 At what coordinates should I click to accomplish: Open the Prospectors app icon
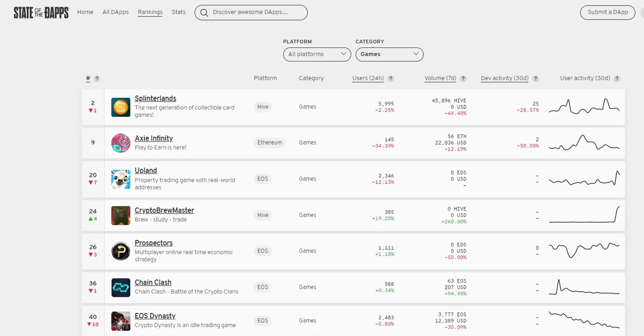pyautogui.click(x=121, y=251)
